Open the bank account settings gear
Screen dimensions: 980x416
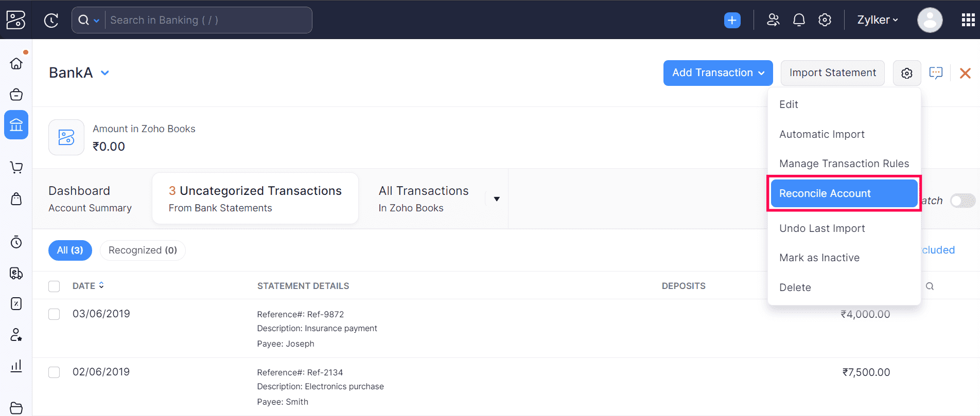click(906, 73)
